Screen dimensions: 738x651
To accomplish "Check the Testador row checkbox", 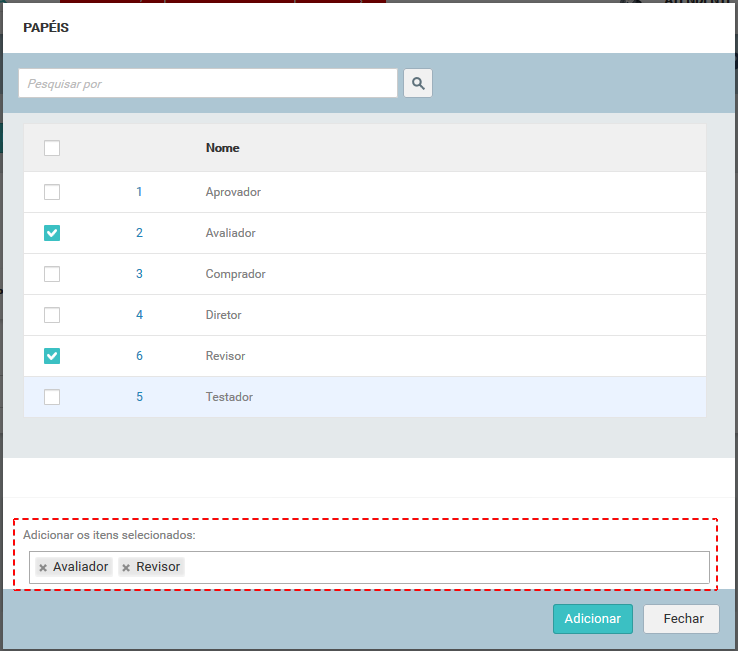I will click(52, 397).
